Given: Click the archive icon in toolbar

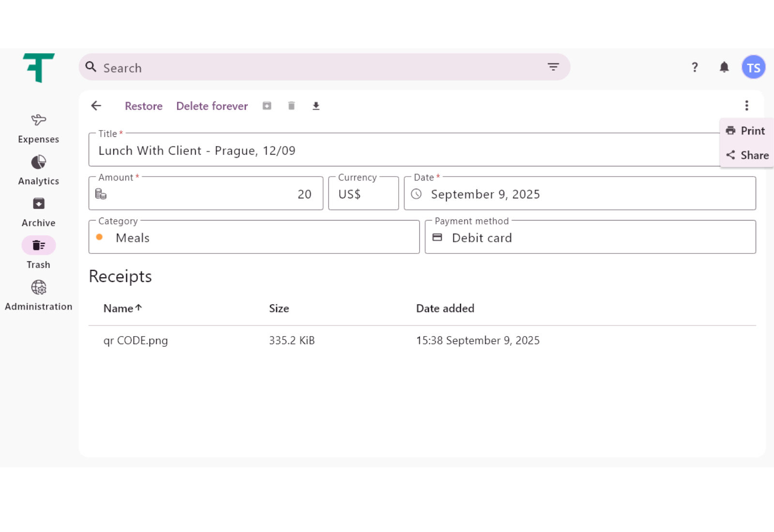Looking at the screenshot, I should click(267, 106).
